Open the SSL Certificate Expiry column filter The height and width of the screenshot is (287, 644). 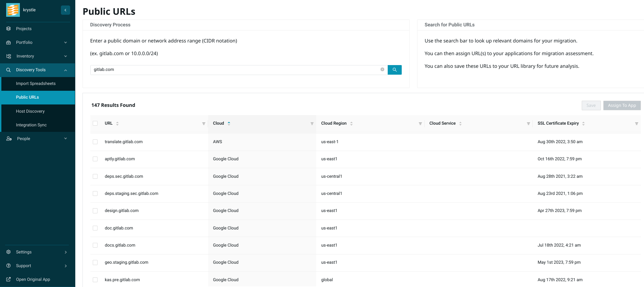[636, 124]
